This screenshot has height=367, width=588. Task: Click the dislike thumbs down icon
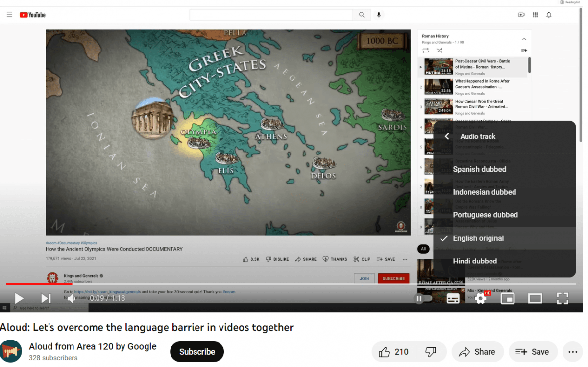(431, 352)
